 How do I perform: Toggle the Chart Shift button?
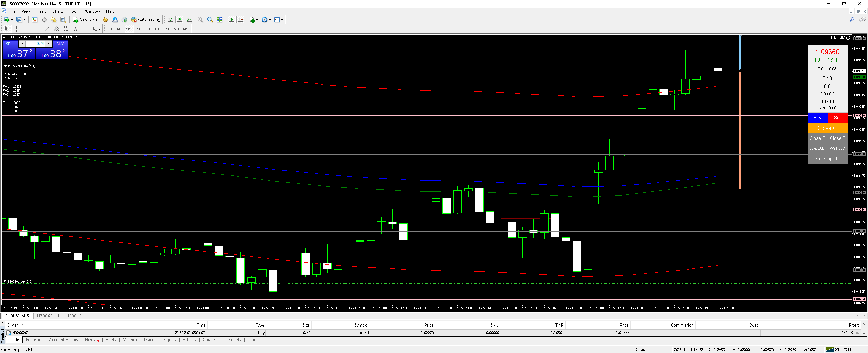[x=241, y=20]
